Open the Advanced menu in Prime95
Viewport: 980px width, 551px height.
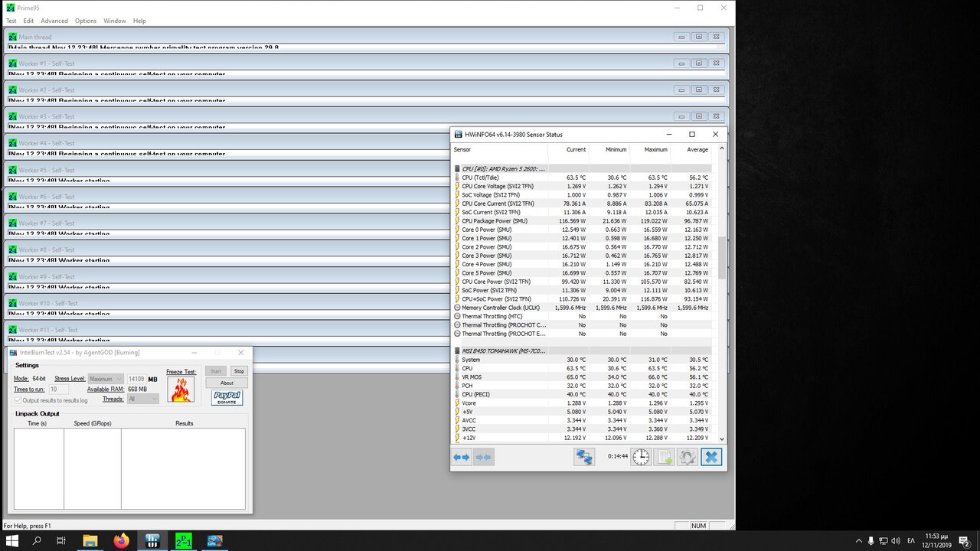[54, 21]
